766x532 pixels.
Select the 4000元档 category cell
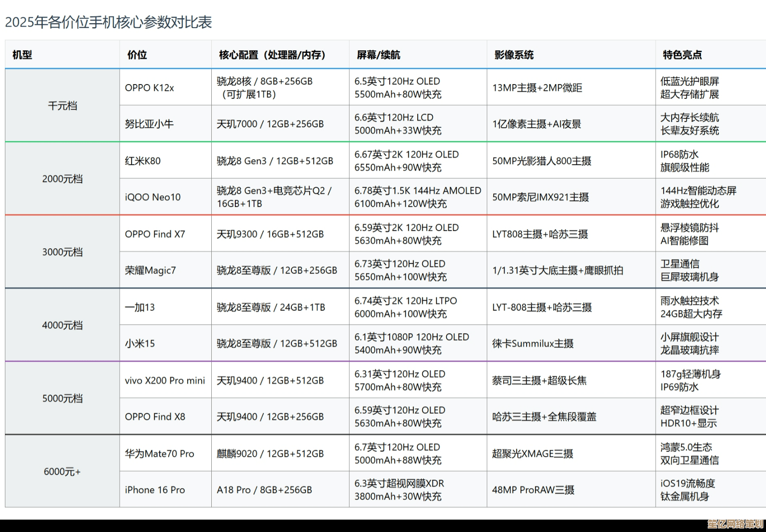click(62, 325)
